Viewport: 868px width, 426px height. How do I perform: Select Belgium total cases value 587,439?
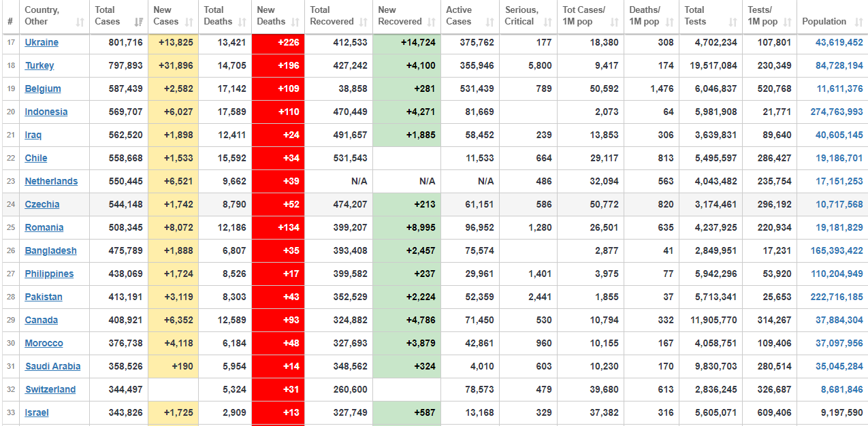pos(126,88)
